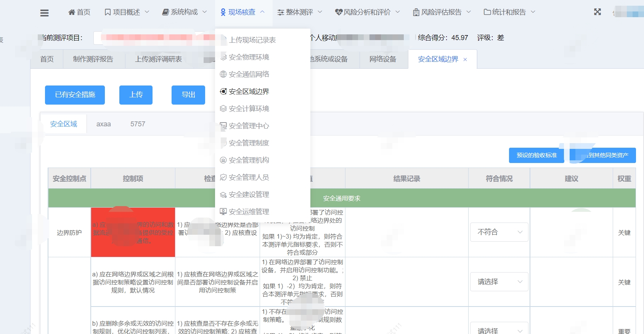
Task: Collapse the 现场核查 menu chevron
Action: click(x=262, y=12)
